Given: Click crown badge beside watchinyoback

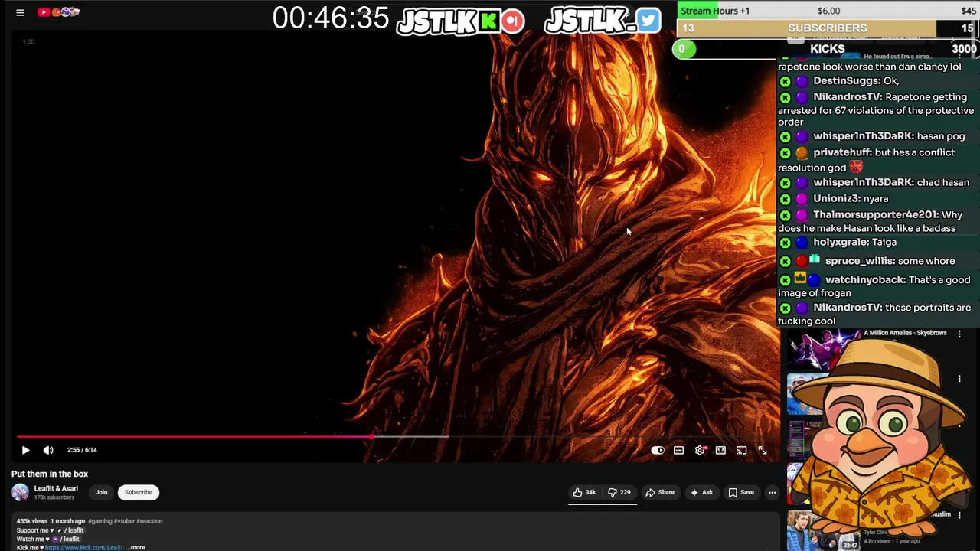Looking at the screenshot, I should pos(800,279).
